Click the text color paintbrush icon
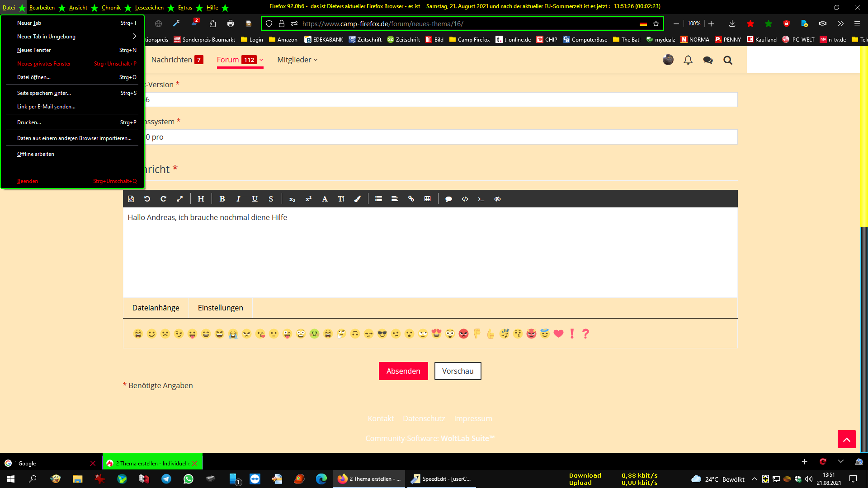This screenshot has width=868, height=488. point(357,199)
